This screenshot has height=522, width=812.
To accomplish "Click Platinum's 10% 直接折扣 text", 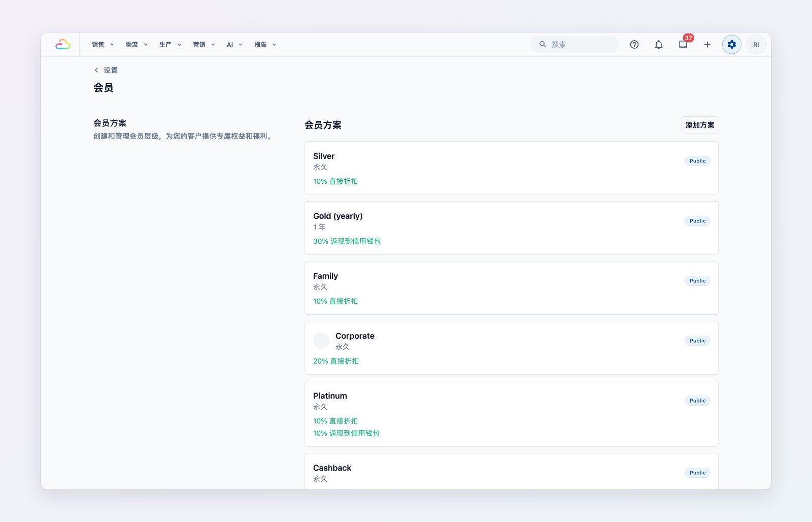I will pos(335,421).
